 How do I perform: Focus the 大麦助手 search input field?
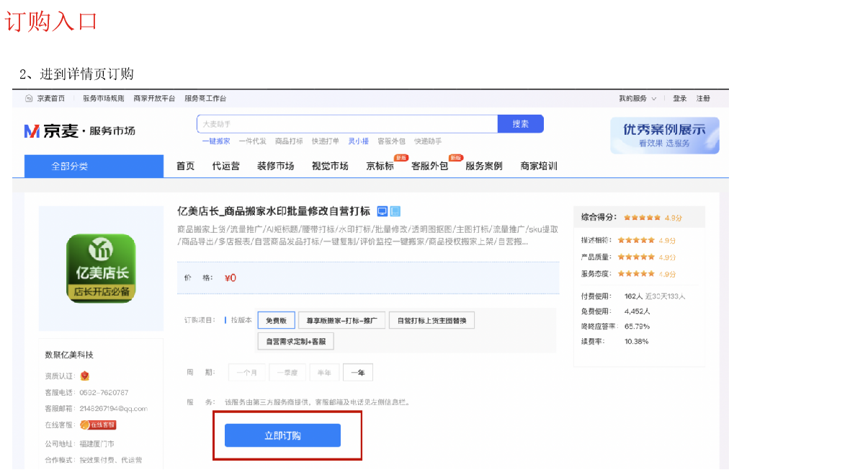tap(346, 124)
